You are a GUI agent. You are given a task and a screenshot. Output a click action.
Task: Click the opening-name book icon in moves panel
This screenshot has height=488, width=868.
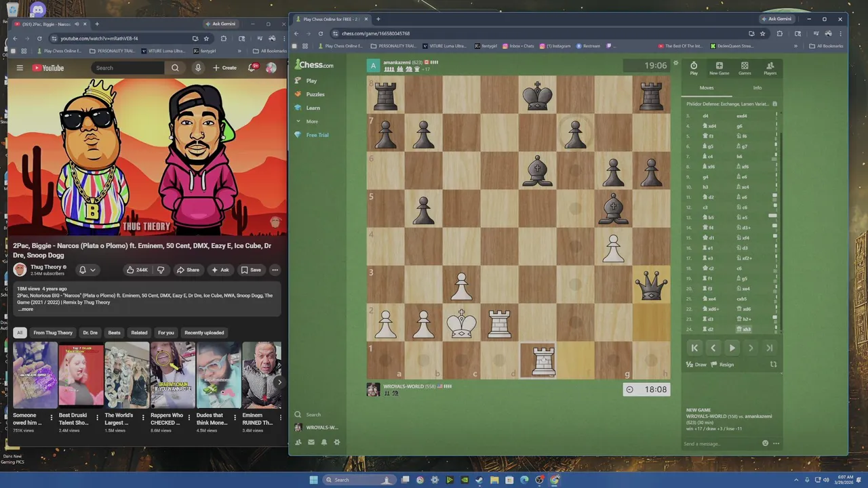coord(774,104)
